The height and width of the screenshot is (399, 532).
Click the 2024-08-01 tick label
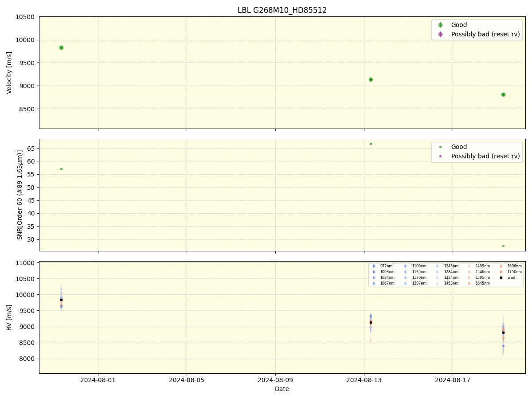tap(98, 380)
